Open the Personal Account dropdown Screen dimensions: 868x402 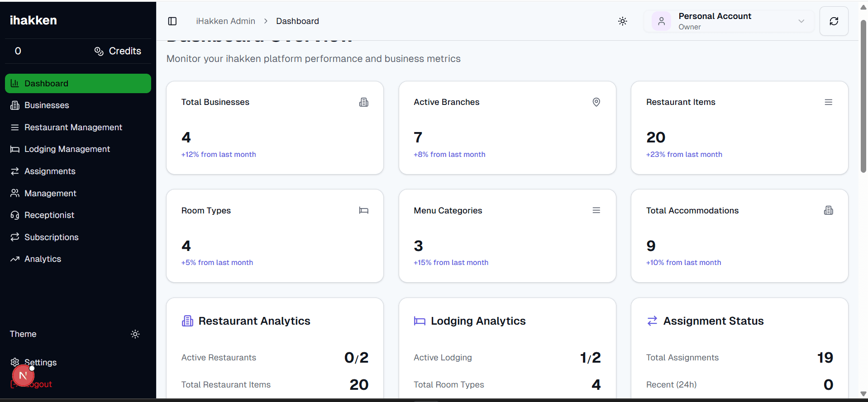[729, 21]
